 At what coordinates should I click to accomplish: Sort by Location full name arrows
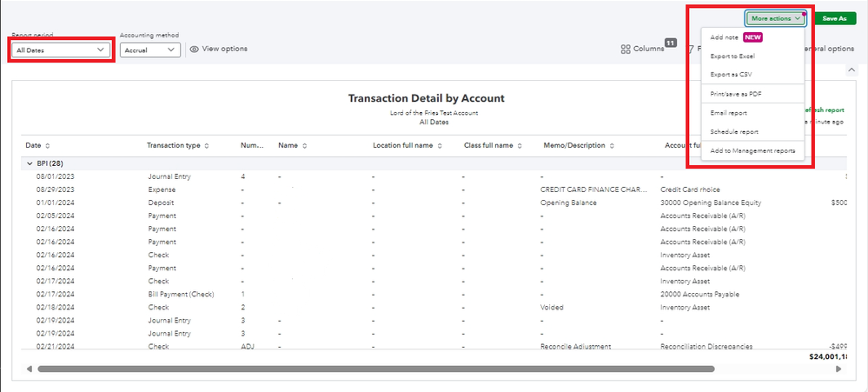click(x=440, y=146)
